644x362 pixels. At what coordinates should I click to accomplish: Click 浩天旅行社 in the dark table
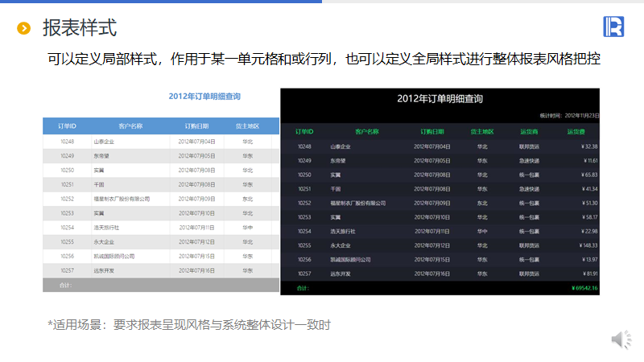point(343,232)
